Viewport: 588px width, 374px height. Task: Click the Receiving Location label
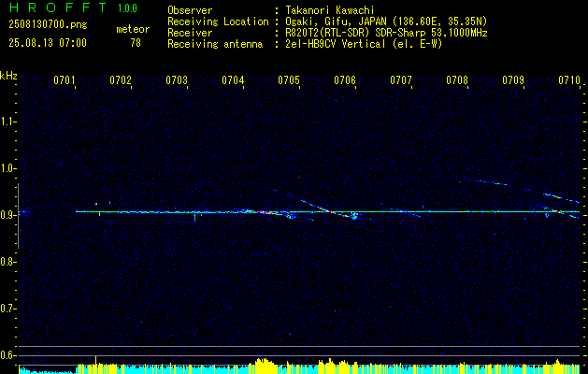218,22
